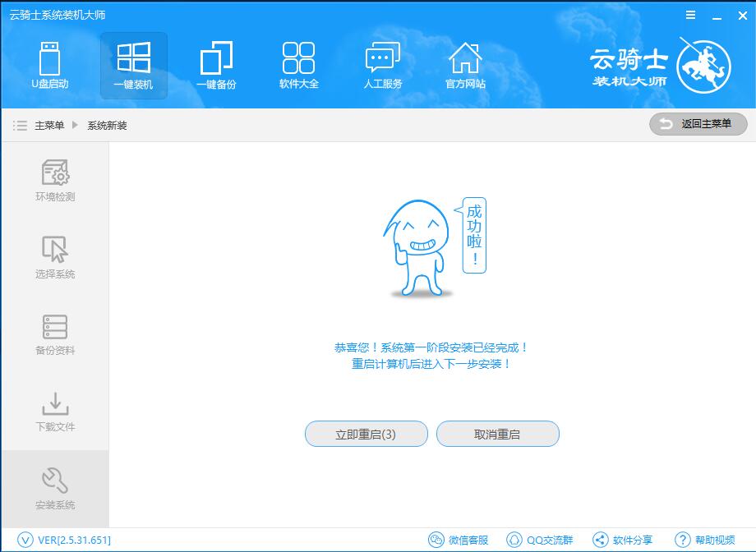This screenshot has height=552, width=756.
Task: Cancel restart with 取消重启
Action: click(497, 434)
